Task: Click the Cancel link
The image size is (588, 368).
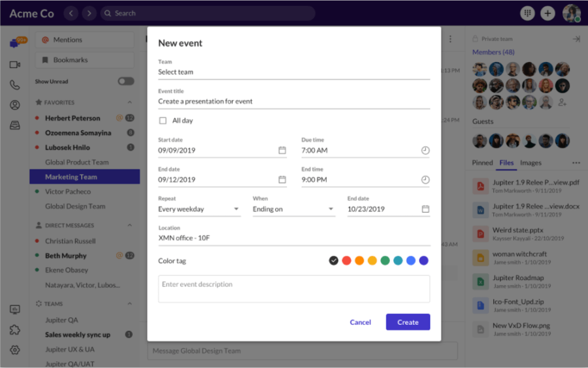Action: 360,322
